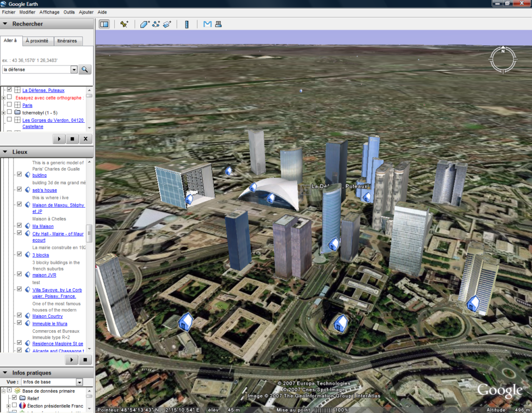Stop the search results tour
The image size is (532, 413).
coord(72,138)
